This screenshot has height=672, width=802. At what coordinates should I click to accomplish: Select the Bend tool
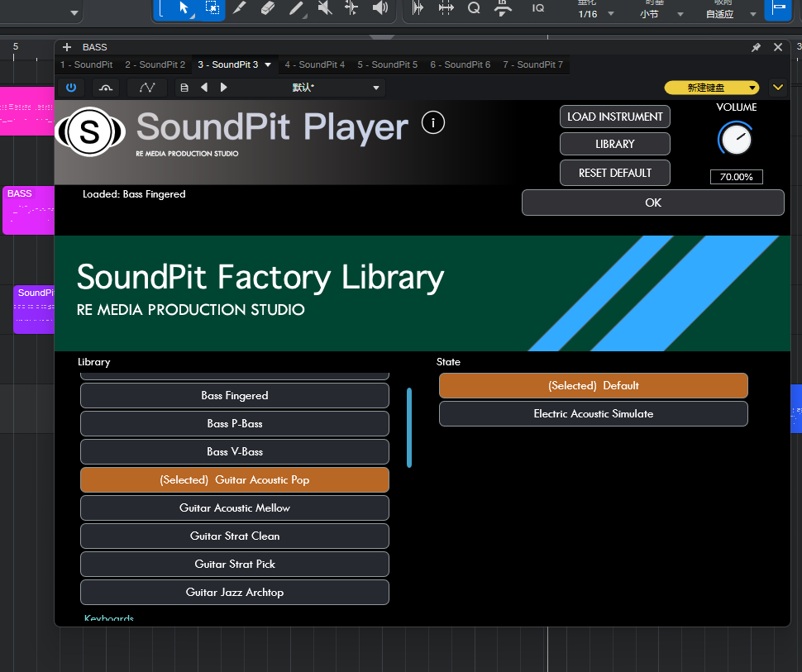tap(351, 8)
